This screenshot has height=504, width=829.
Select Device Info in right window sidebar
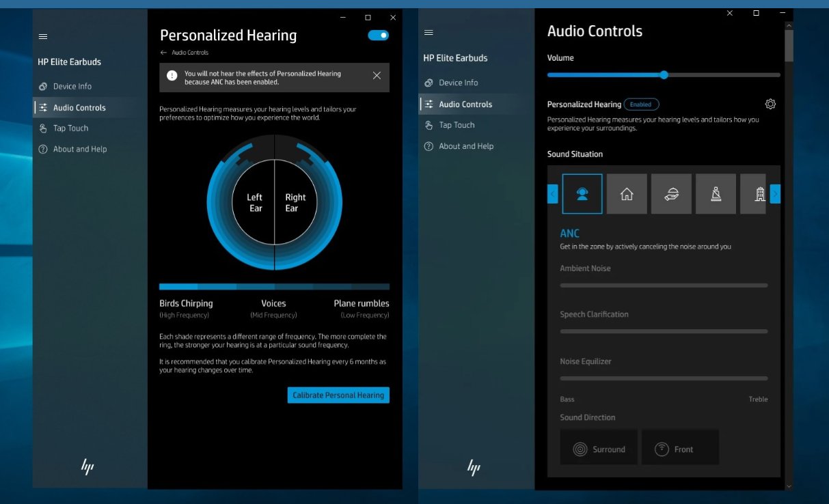(476, 83)
